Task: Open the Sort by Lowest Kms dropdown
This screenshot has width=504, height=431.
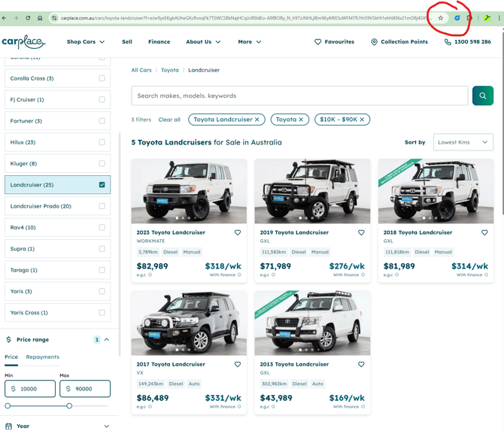Action: tap(463, 142)
